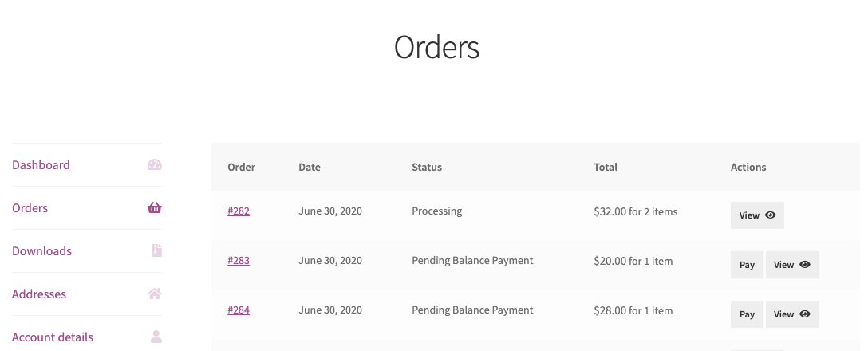Click the Orders basket icon
Image resolution: width=868 pixels, height=351 pixels.
[x=155, y=207]
